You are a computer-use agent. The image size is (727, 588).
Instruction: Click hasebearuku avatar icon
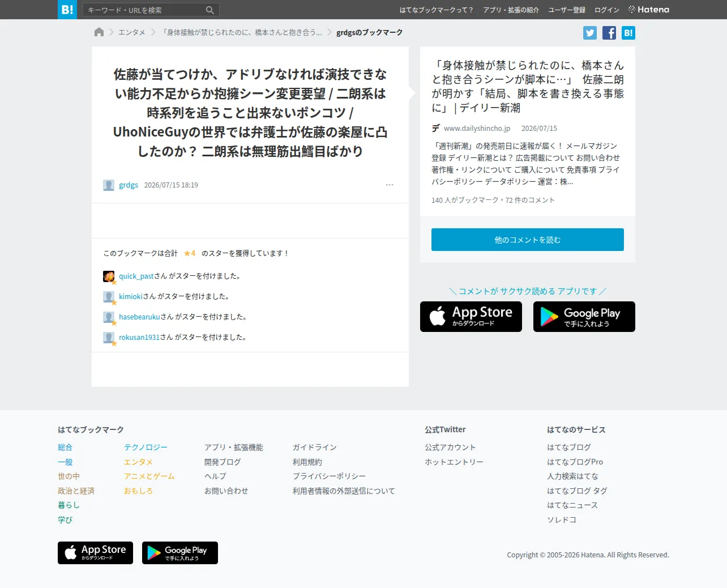tap(109, 317)
